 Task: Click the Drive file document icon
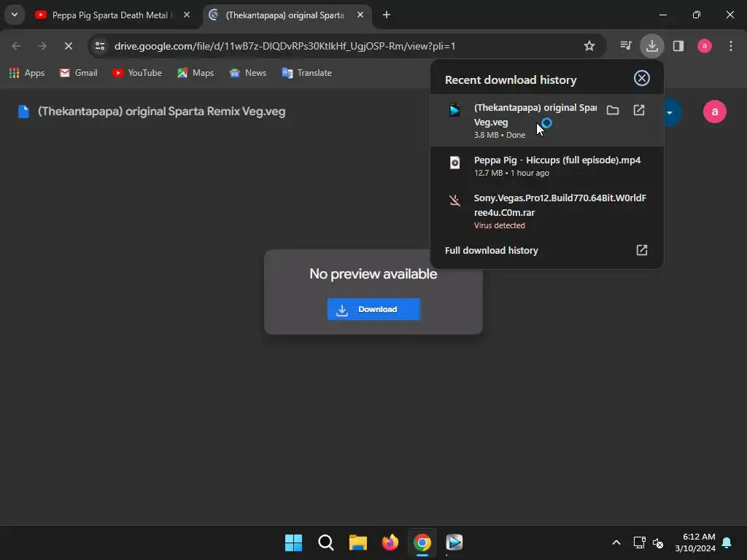[x=23, y=112]
